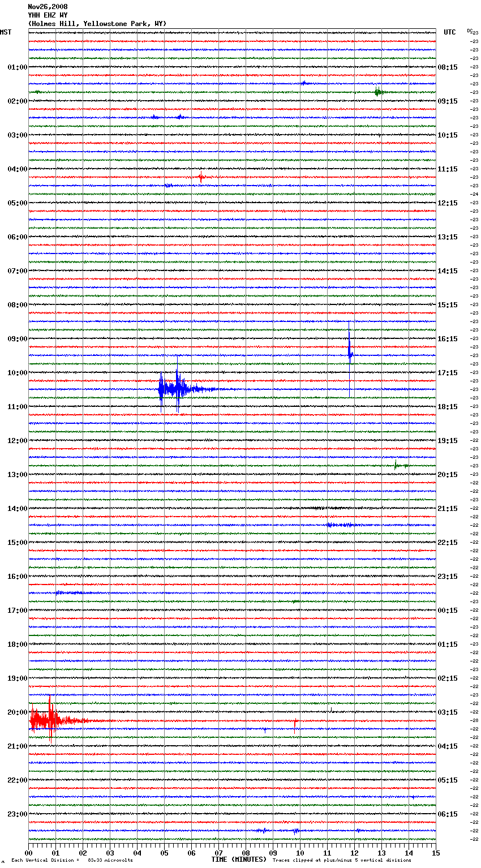Click the 09:15 UTC time label
This screenshot has width=481, height=868.
448,101
